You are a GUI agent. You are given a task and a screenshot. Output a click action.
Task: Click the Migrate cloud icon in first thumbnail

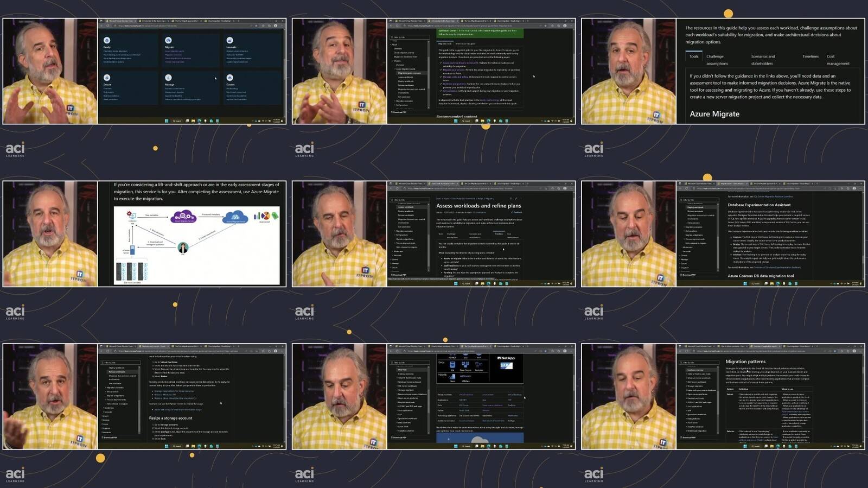tap(168, 40)
